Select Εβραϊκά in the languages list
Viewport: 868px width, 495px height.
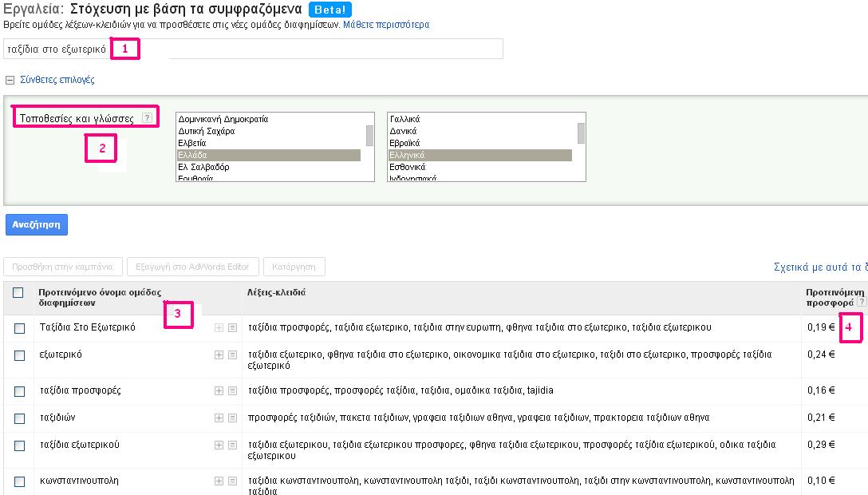(x=404, y=143)
